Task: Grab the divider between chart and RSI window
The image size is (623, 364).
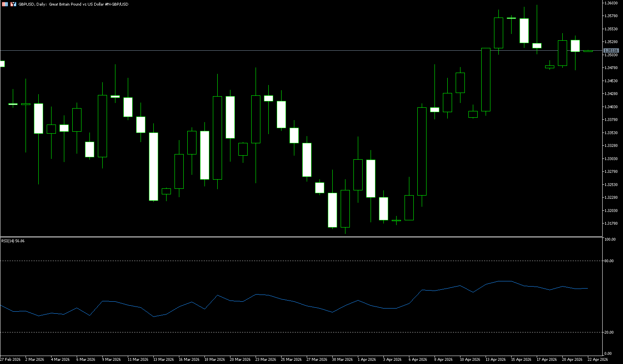Action: point(300,237)
